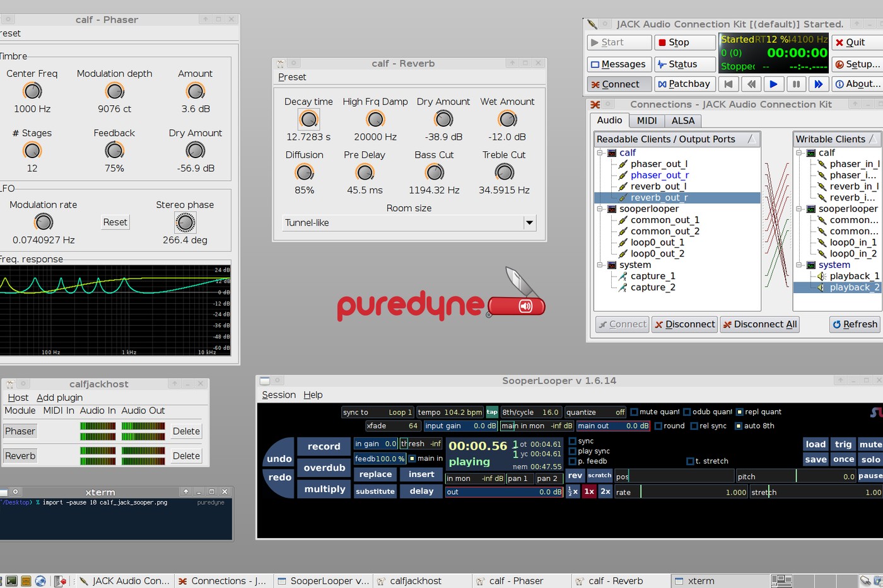
Task: Click the Reverb Pre Delay knob
Action: 365,171
